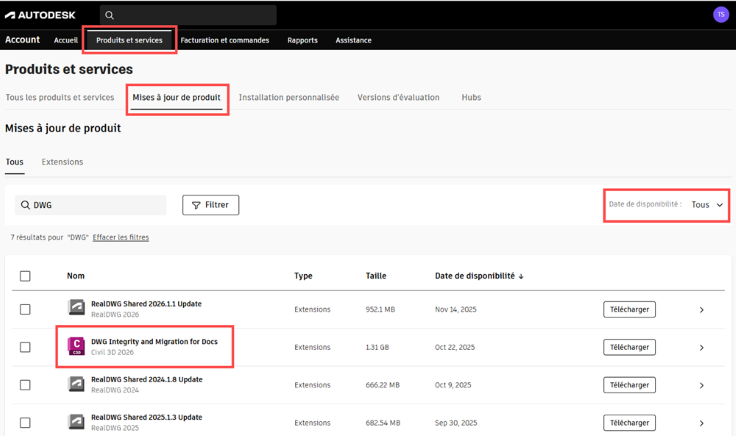Open DWG Integrity and Migration for Docs
Viewport: 736px width, 436px height.
pyautogui.click(x=154, y=342)
